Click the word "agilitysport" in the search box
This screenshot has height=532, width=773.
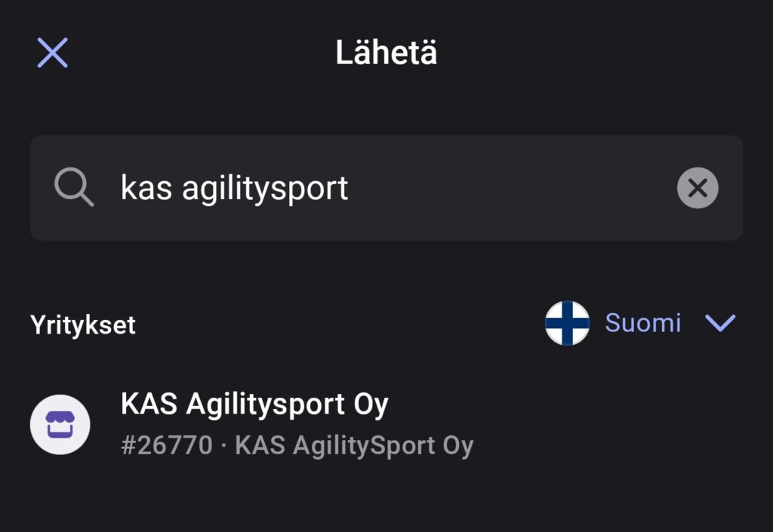click(x=265, y=189)
